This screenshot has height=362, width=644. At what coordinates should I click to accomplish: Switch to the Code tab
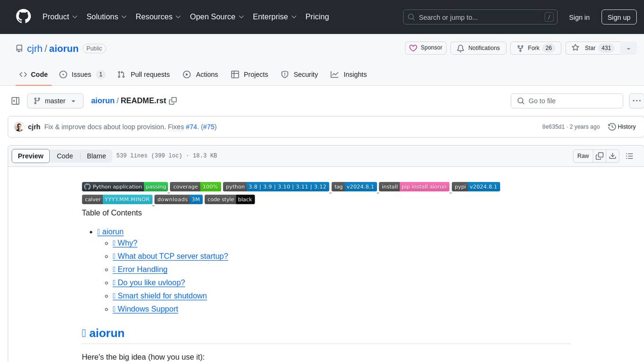tap(34, 74)
